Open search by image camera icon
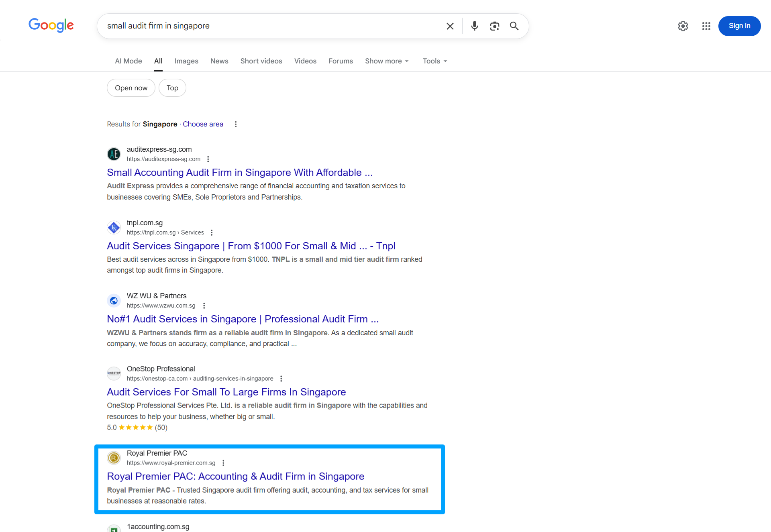Image resolution: width=771 pixels, height=532 pixels. (x=494, y=26)
